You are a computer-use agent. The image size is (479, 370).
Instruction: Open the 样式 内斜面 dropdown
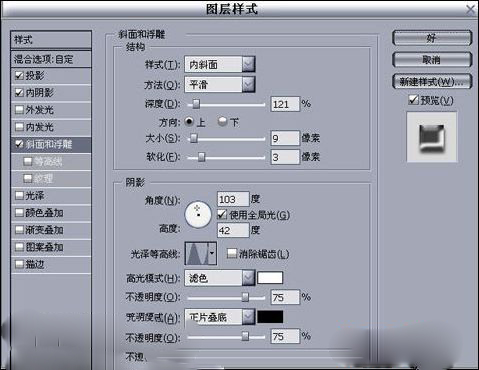pyautogui.click(x=220, y=64)
